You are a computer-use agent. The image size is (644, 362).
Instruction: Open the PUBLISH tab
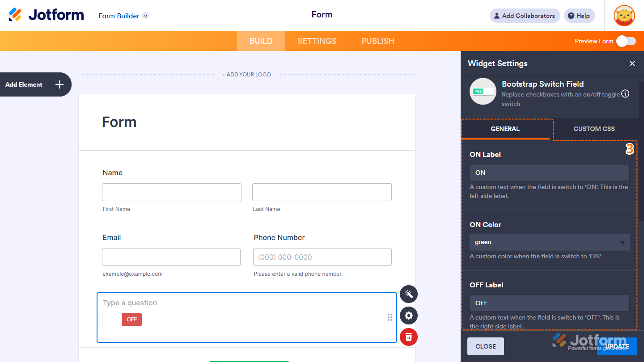point(377,41)
